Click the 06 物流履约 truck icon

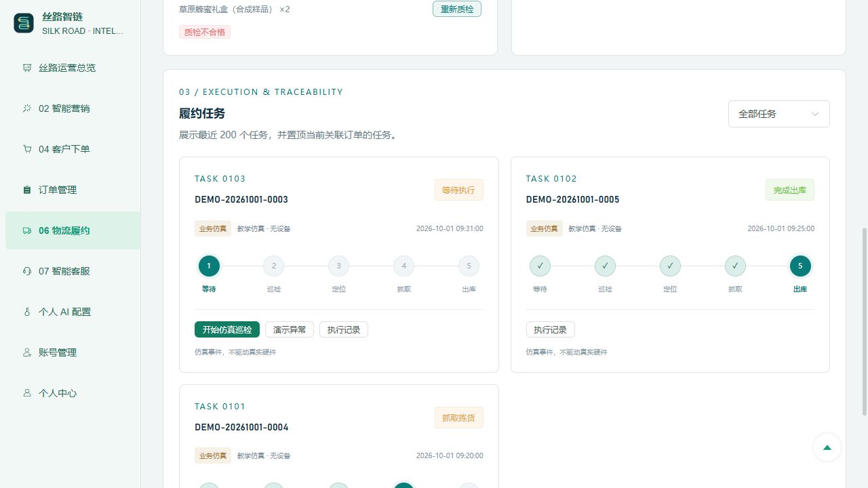pos(27,230)
